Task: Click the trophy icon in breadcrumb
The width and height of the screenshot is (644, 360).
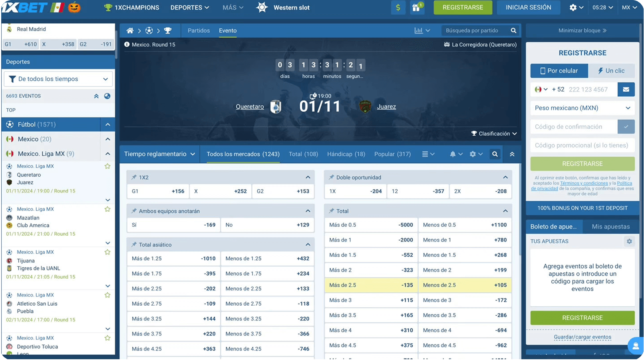Action: click(168, 31)
